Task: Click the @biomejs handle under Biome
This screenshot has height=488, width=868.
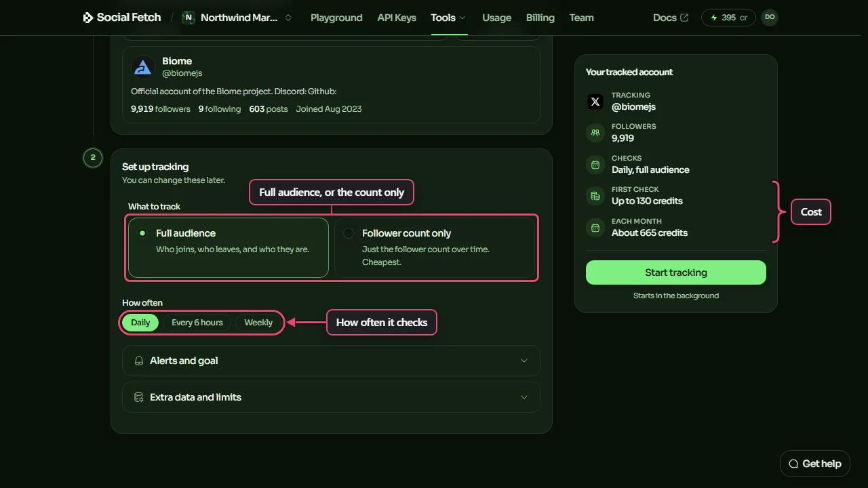Action: [182, 73]
